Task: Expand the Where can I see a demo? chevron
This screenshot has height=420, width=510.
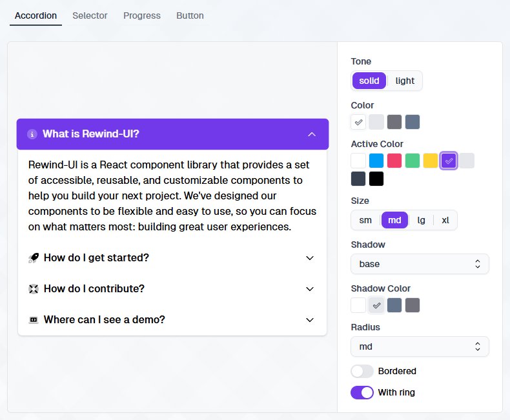Action: tap(310, 320)
